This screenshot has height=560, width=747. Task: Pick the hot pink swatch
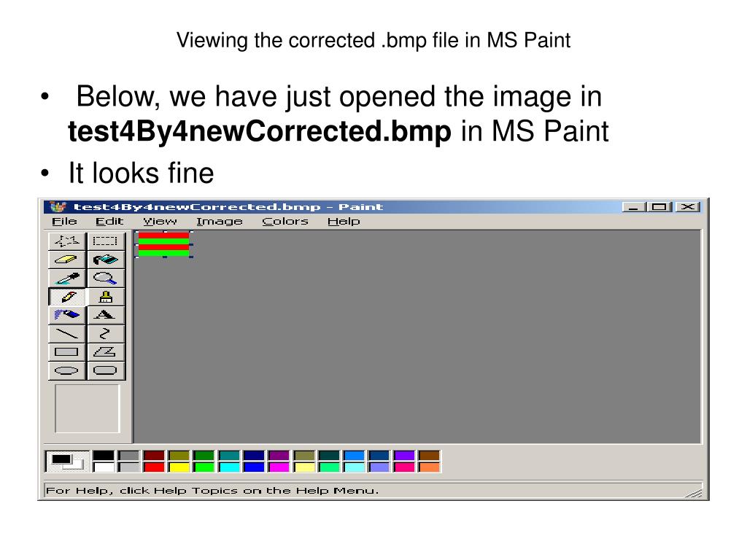click(404, 467)
